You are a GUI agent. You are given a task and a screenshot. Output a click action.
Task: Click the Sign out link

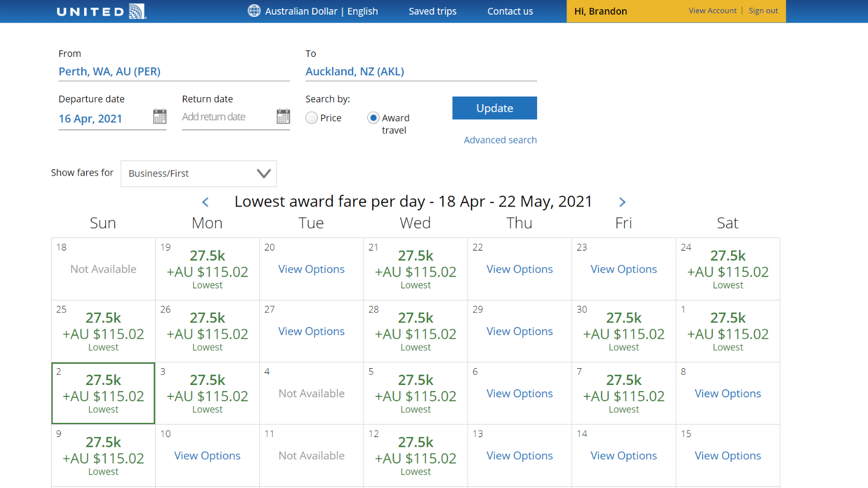point(763,11)
